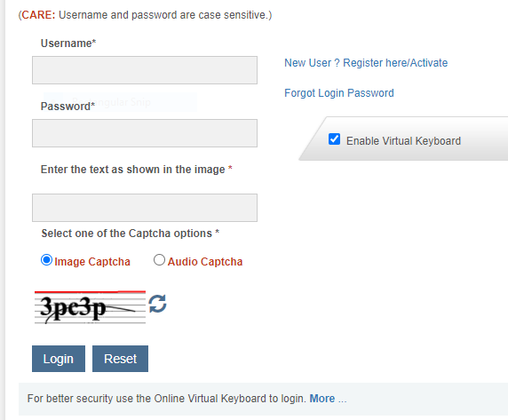The width and height of the screenshot is (508, 420).
Task: Refresh the captcha image
Action: tap(157, 304)
